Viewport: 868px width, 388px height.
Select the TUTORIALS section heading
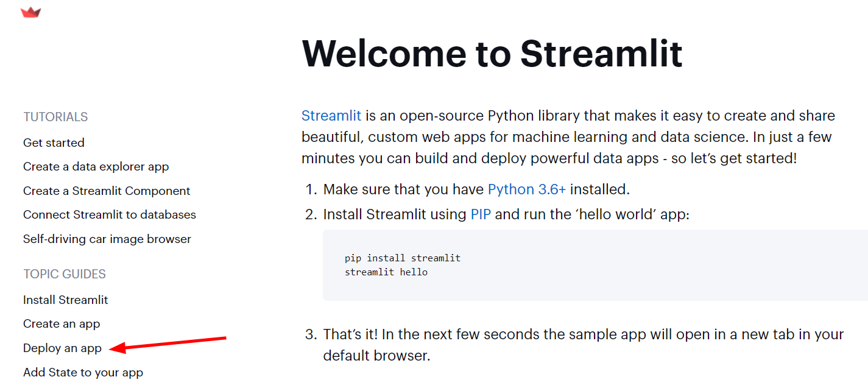point(55,117)
